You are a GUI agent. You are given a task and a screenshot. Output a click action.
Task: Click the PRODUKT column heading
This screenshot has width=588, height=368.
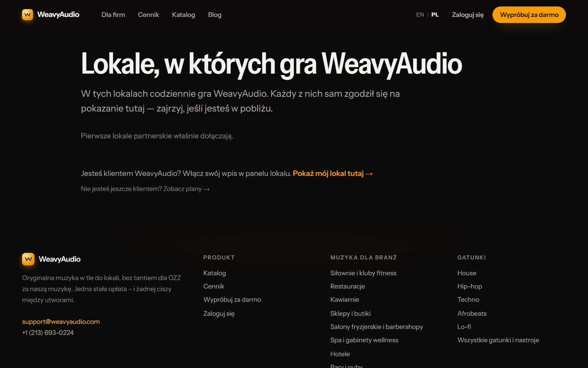pyautogui.click(x=219, y=258)
